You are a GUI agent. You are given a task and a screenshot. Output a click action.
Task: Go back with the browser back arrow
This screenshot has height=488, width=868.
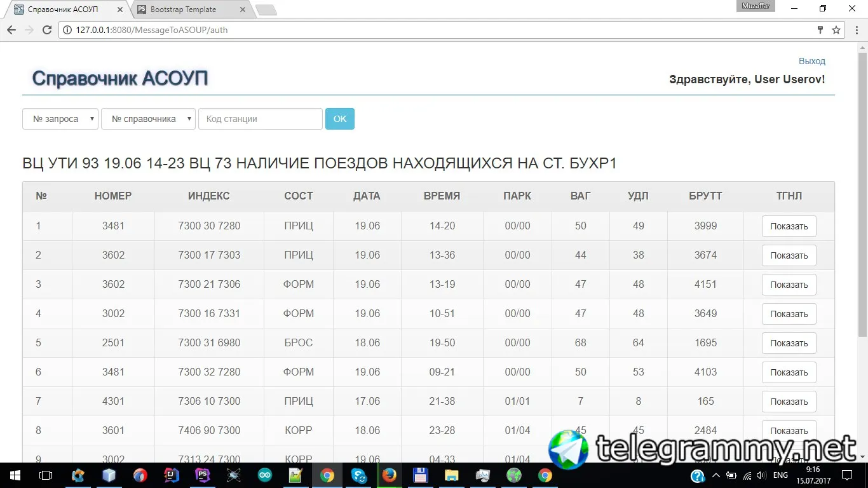click(x=11, y=30)
